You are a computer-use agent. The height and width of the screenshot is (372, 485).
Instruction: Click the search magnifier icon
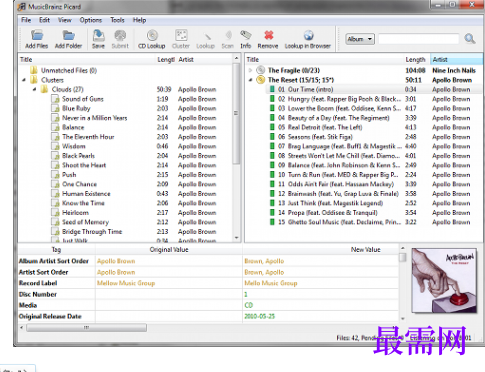(x=470, y=39)
